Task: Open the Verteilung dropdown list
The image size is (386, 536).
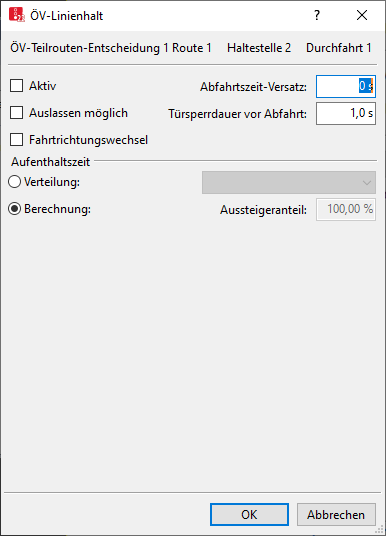Action: click(x=289, y=183)
